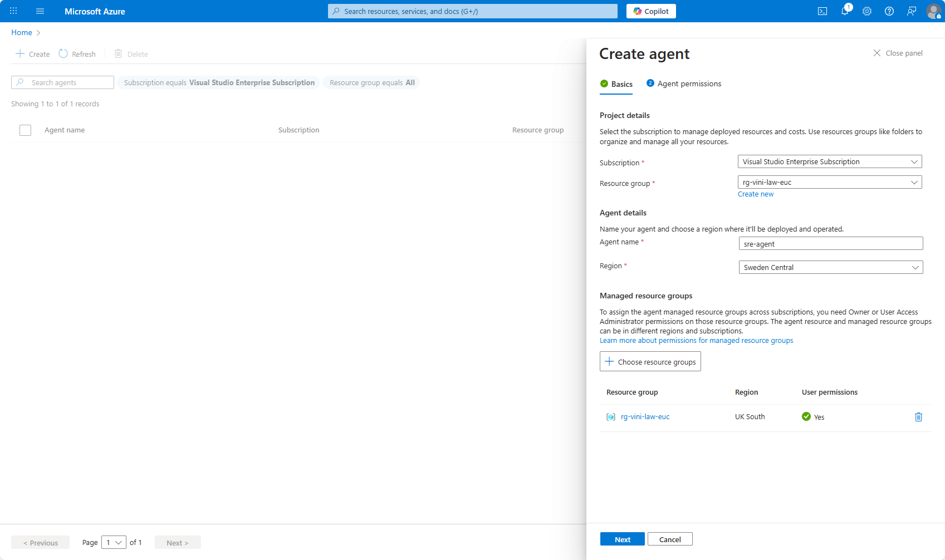This screenshot has height=560, width=945.
Task: Delete rg-vini-law-euc with trash icon
Action: (x=918, y=417)
